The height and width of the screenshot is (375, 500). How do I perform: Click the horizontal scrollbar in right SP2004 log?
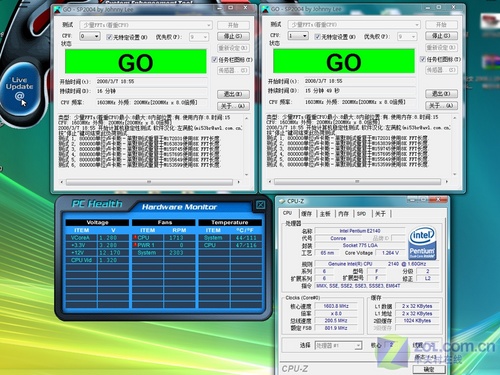[358, 182]
